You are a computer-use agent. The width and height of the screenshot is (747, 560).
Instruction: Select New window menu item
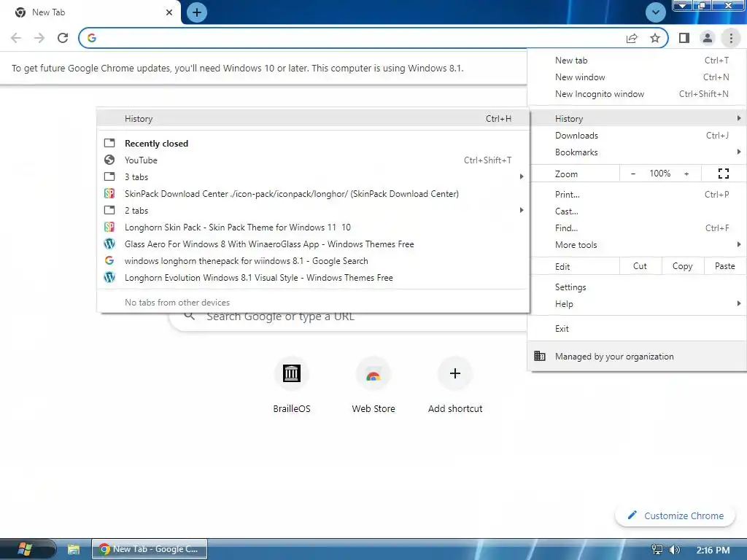[x=636, y=77]
